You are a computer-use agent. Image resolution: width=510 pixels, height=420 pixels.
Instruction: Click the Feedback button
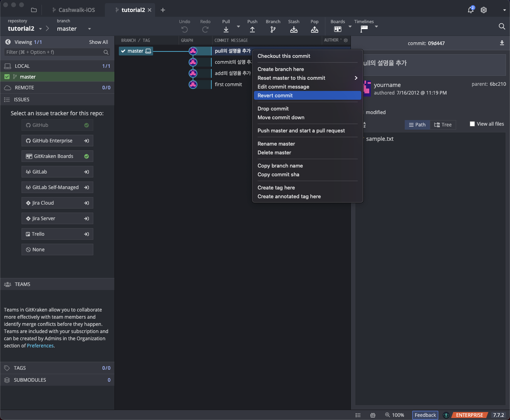(x=425, y=415)
